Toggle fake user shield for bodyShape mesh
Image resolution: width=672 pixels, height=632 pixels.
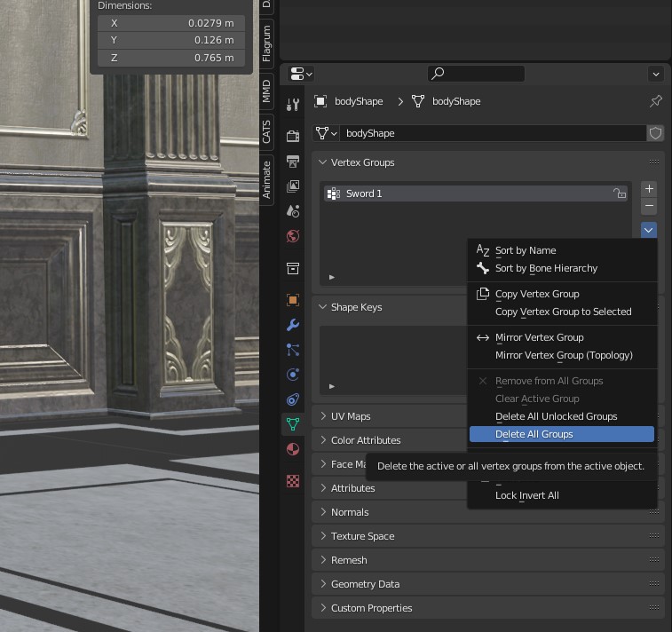[x=655, y=133]
